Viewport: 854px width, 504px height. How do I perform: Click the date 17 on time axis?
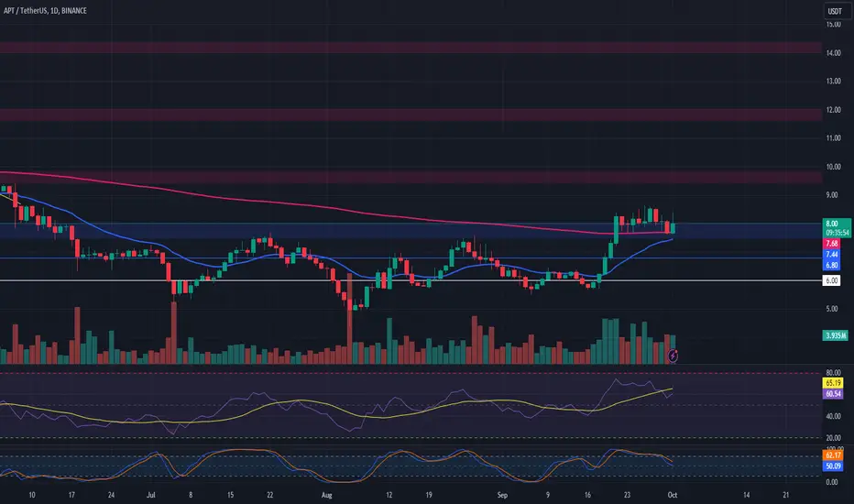point(71,495)
